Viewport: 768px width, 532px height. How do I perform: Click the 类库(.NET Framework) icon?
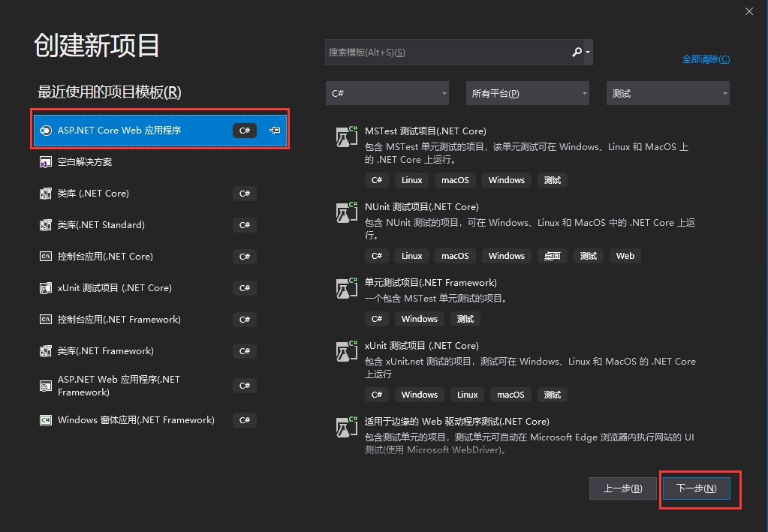[46, 351]
